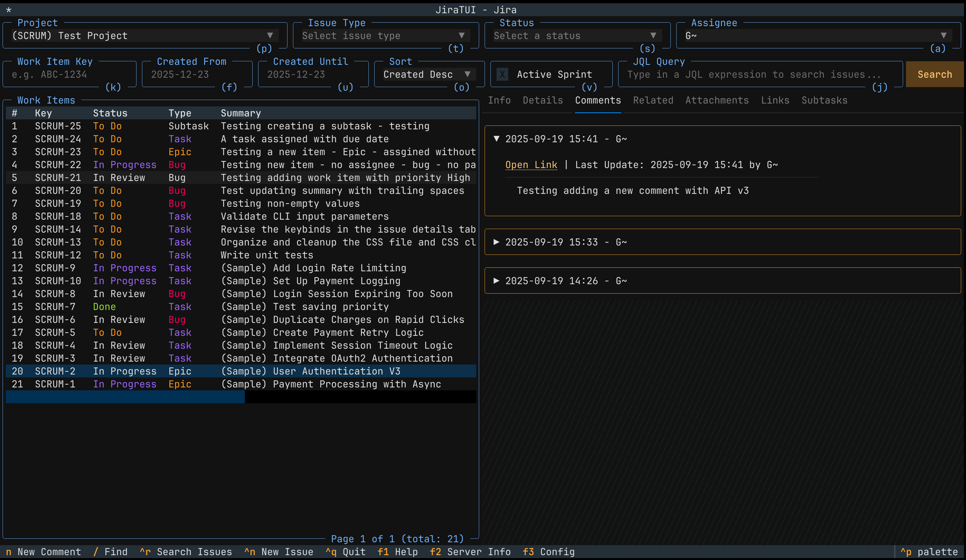Viewport: 966px width, 560px height.
Task: Select row 'Integrate OAuth2 Authentication'
Action: (x=241, y=358)
